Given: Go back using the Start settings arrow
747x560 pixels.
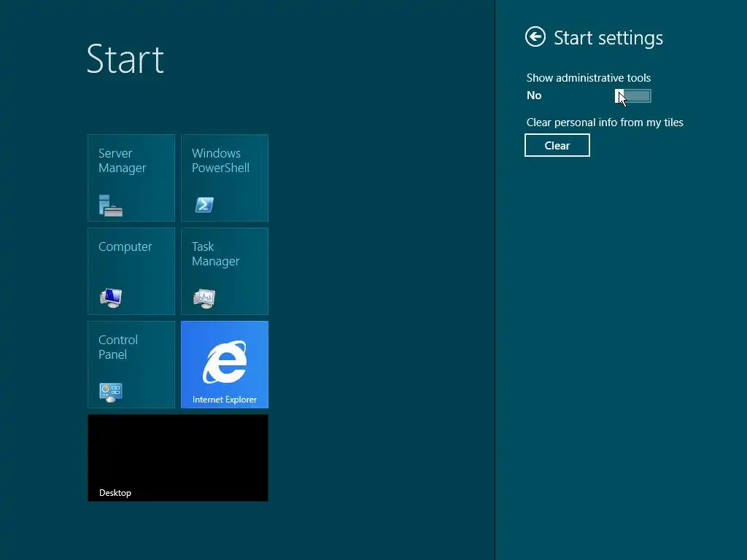Looking at the screenshot, I should (x=535, y=36).
